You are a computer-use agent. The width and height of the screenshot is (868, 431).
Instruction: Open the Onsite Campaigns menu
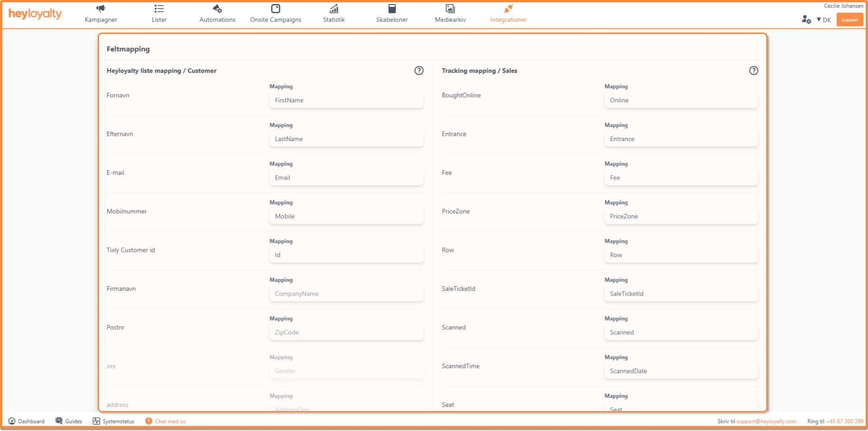(275, 14)
